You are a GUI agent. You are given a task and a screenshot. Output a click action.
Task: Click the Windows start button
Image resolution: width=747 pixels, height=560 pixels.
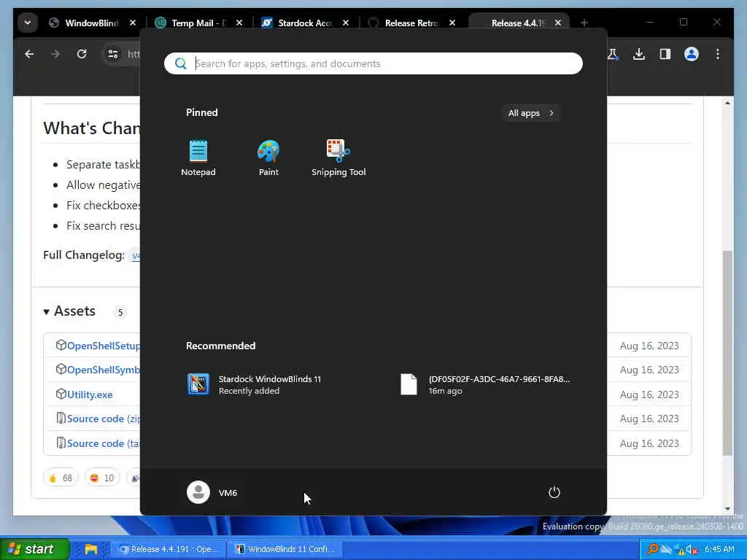34,549
